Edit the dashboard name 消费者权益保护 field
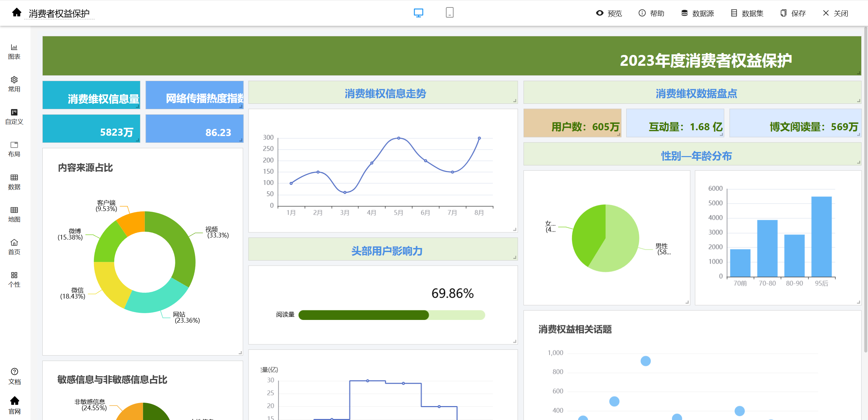Screen dimensions: 868x420 (59, 14)
